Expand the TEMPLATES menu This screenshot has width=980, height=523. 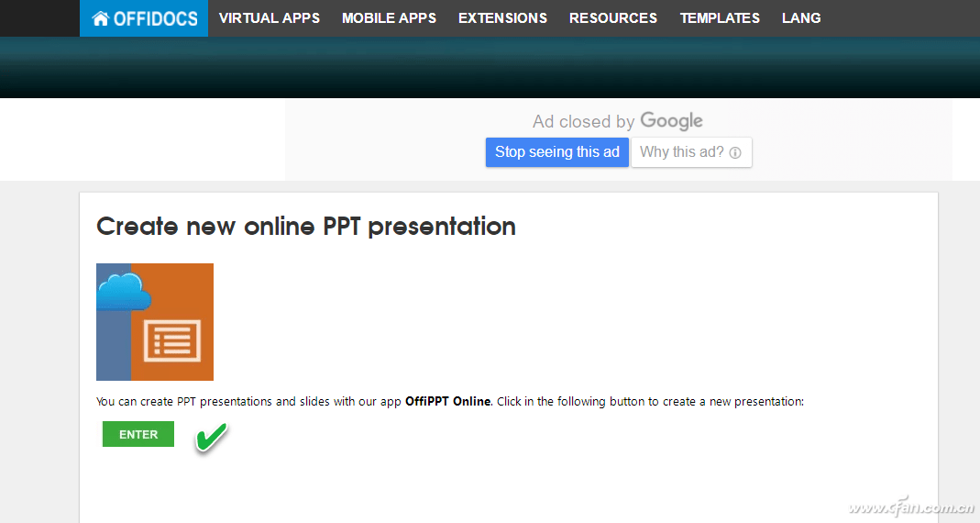click(x=720, y=18)
